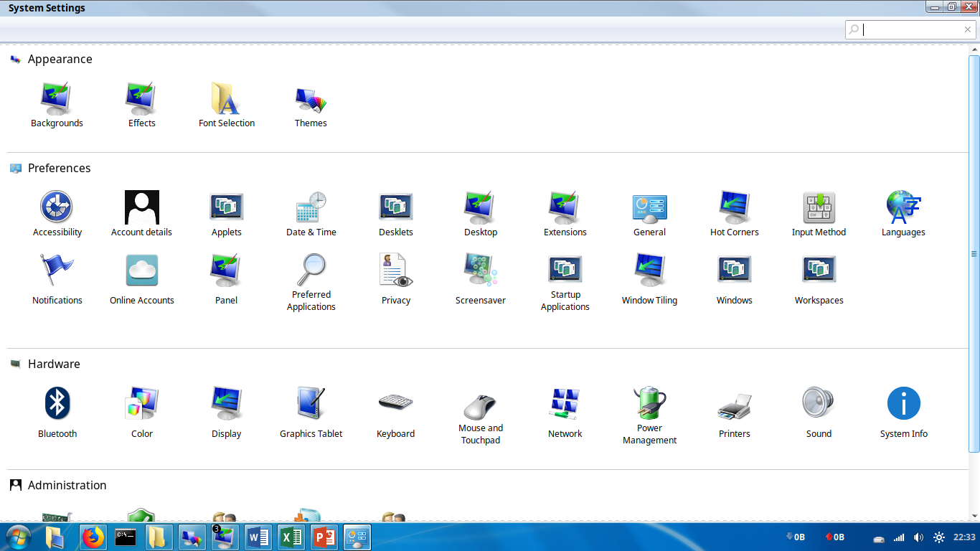Click the settings search field
Image resolution: width=980 pixels, height=551 pixels.
click(x=910, y=29)
